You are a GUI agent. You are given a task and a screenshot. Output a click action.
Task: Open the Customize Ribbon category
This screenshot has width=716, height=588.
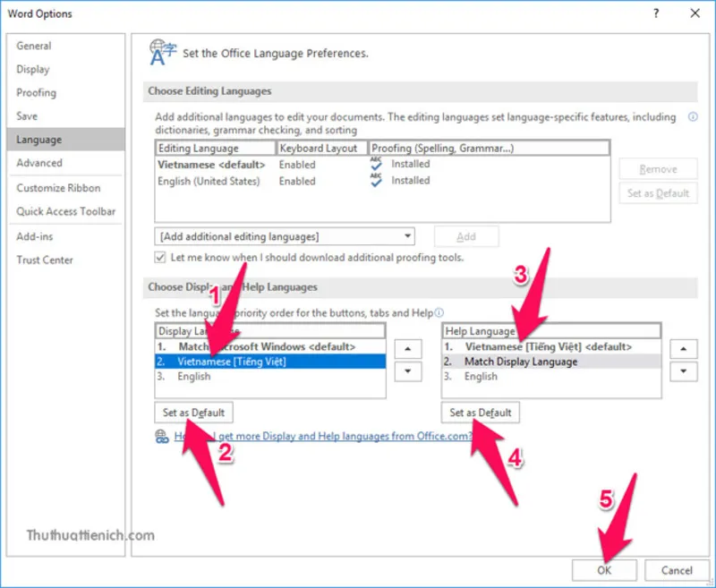coord(65,188)
